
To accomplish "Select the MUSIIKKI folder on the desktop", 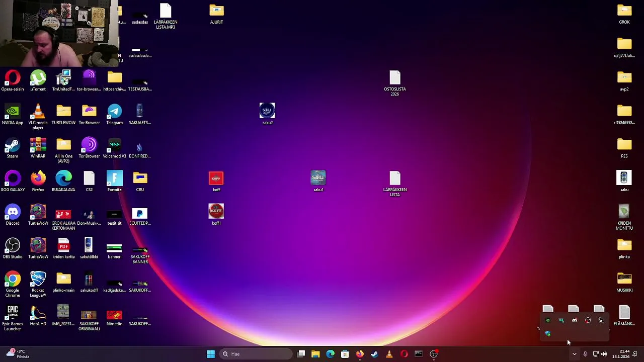I will (x=624, y=283).
